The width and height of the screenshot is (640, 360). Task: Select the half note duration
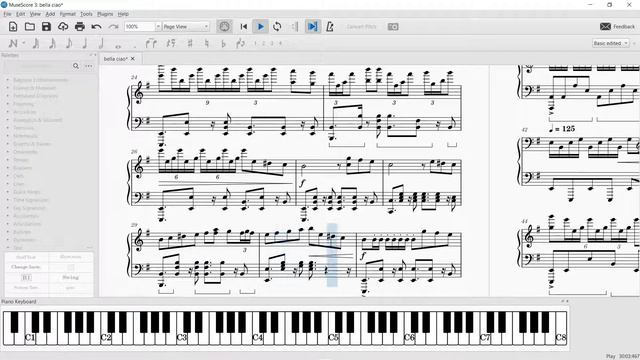coord(101,43)
